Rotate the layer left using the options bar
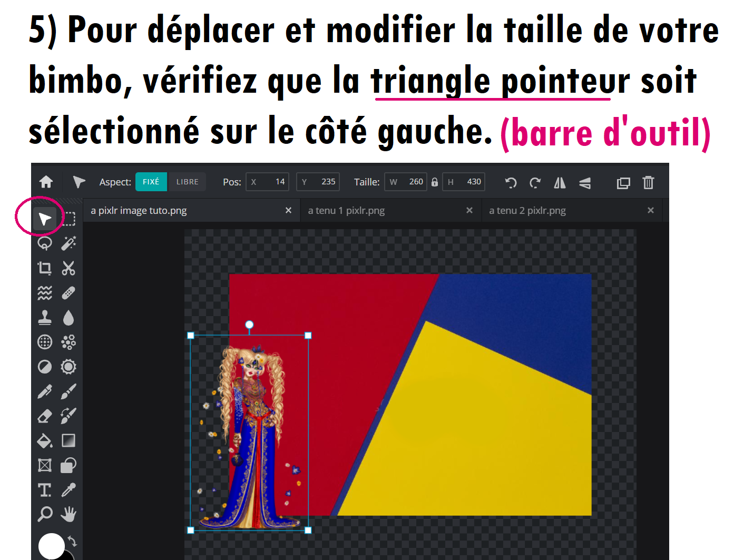The height and width of the screenshot is (560, 734). point(511,182)
